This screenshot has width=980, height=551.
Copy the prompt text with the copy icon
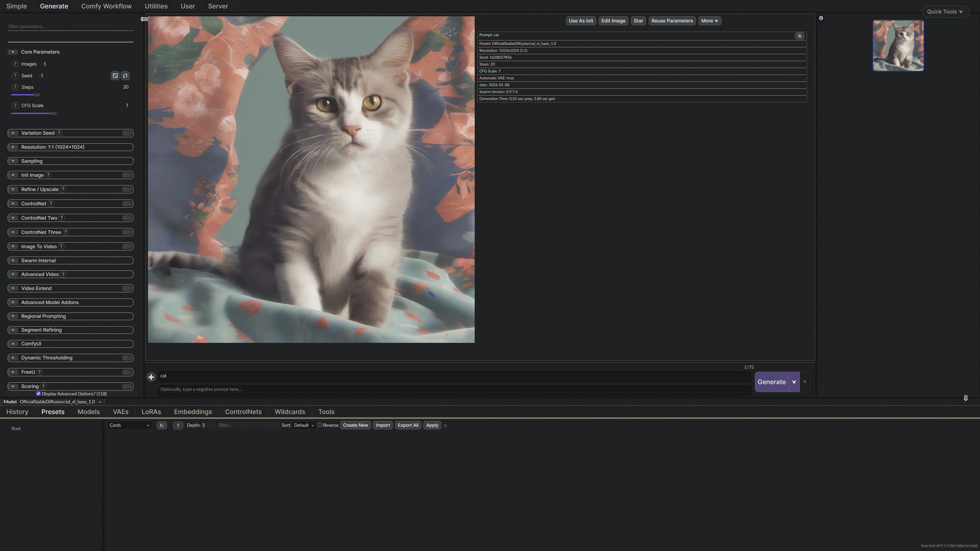799,36
